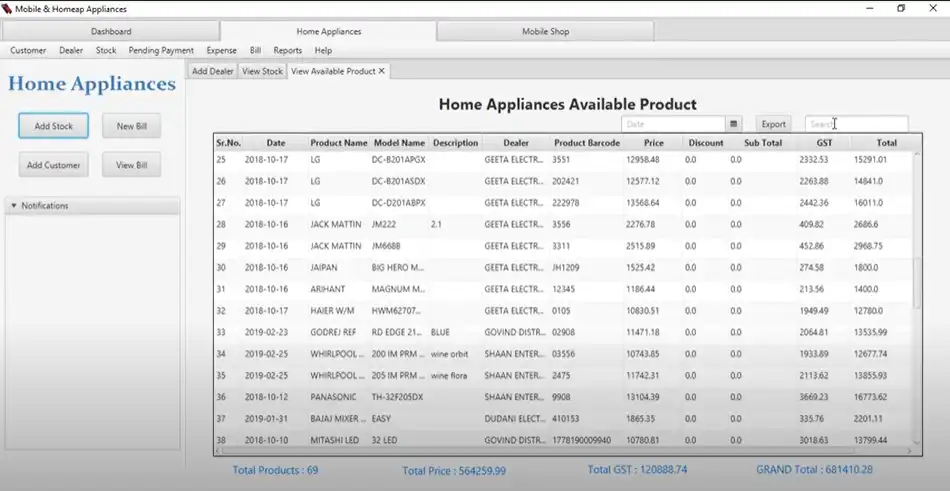Switch to the Mobile Shop tab
This screenshot has height=491, width=950.
545,32
